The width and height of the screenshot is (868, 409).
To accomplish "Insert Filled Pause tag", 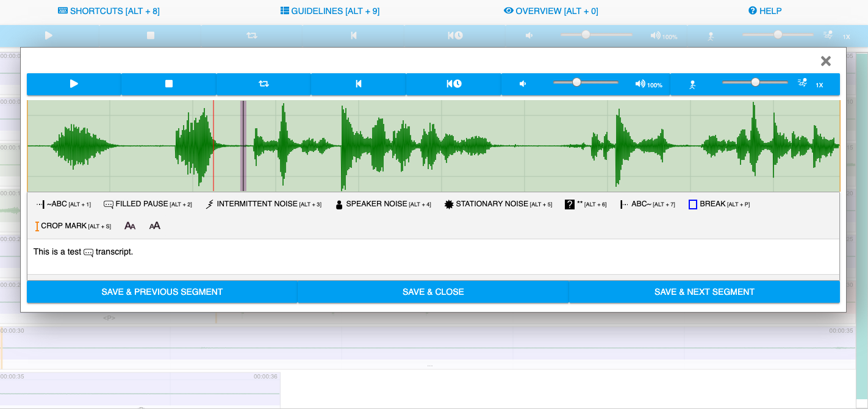I will (148, 204).
